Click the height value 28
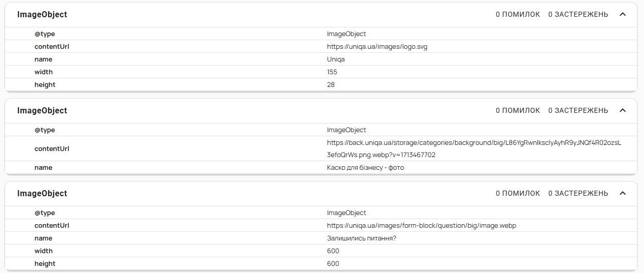The image size is (644, 273). pos(331,85)
